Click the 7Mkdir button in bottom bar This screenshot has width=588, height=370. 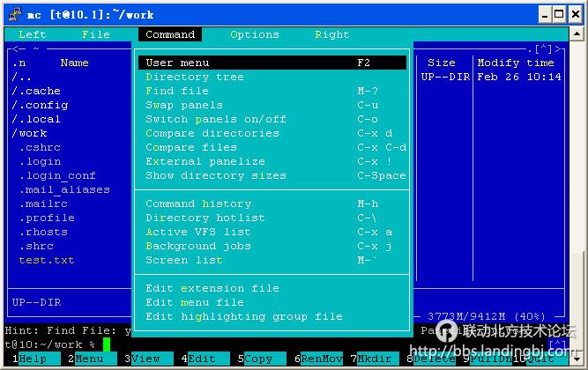click(x=376, y=359)
